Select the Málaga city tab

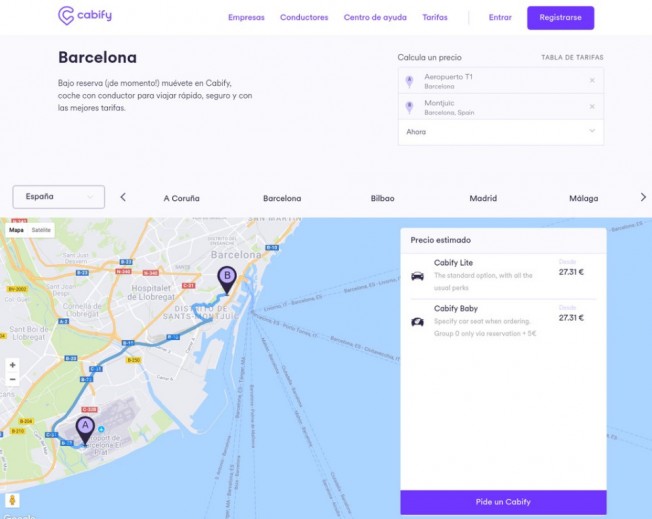click(583, 198)
